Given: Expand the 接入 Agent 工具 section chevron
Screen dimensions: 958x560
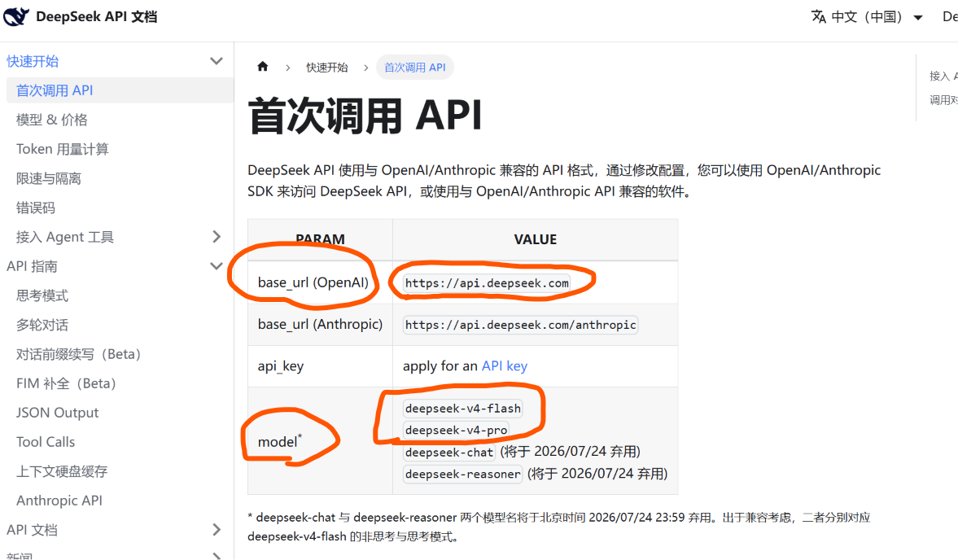Looking at the screenshot, I should [x=217, y=237].
